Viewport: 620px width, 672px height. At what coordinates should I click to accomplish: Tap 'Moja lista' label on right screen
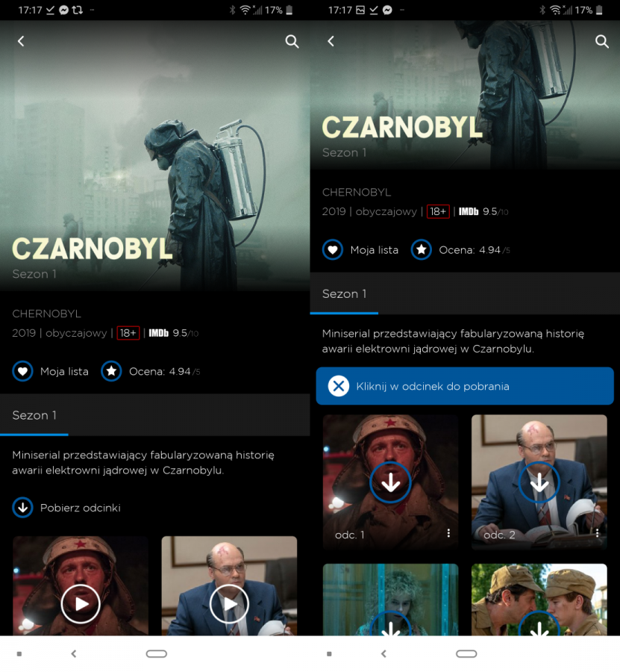point(375,250)
